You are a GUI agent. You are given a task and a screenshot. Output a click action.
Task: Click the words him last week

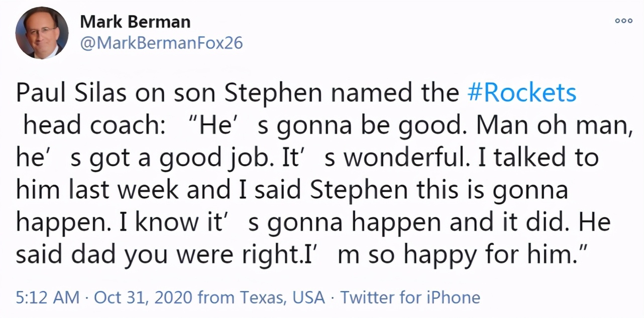97,190
